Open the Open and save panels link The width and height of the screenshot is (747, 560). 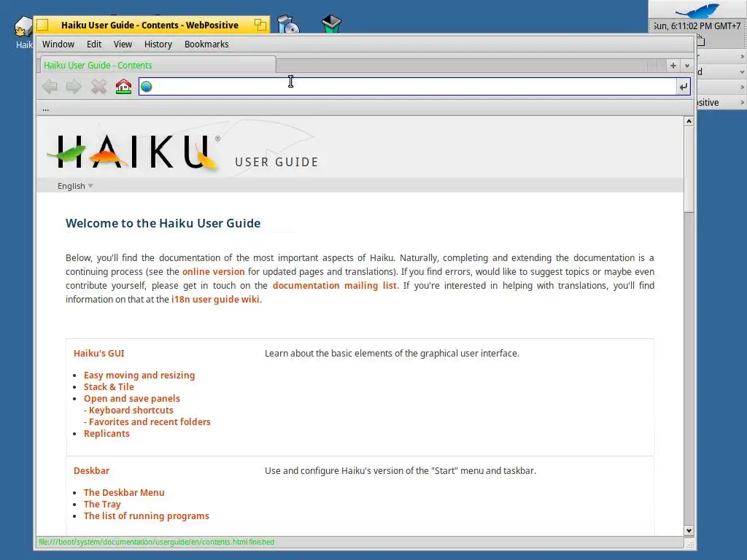tap(131, 399)
